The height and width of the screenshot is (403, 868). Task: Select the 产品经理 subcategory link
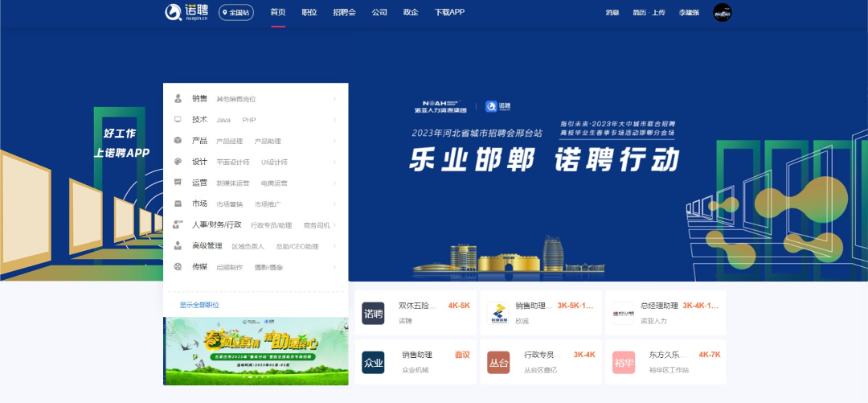pos(229,142)
